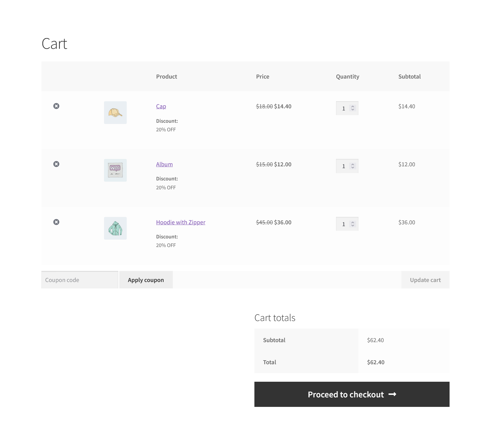Click the Hoodie with Zipper thumbnail
The image size is (491, 448).
[115, 228]
